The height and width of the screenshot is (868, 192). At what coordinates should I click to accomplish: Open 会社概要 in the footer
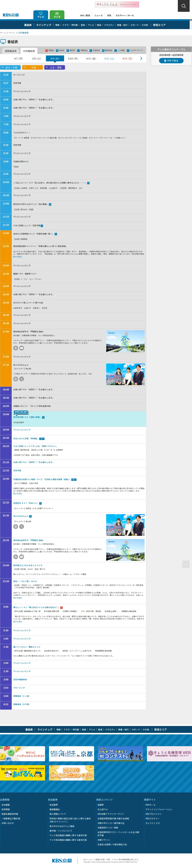point(5,805)
